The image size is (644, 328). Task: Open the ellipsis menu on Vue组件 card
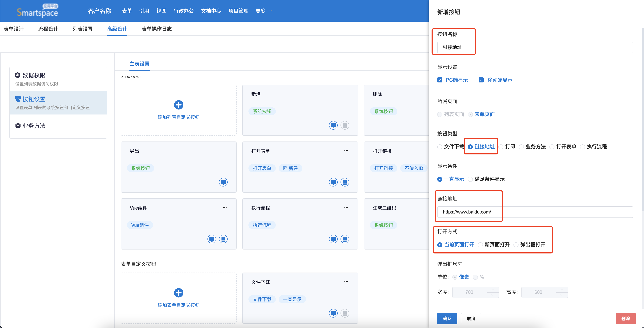(x=225, y=207)
